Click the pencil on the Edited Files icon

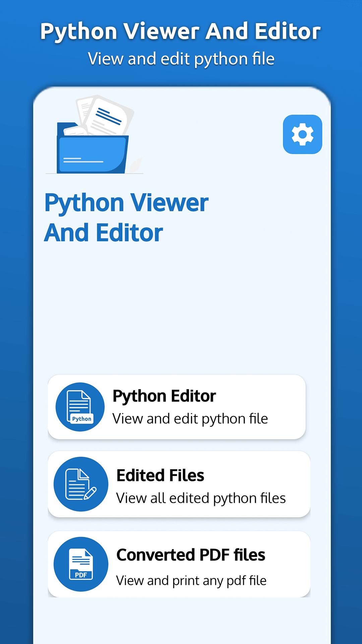90,493
